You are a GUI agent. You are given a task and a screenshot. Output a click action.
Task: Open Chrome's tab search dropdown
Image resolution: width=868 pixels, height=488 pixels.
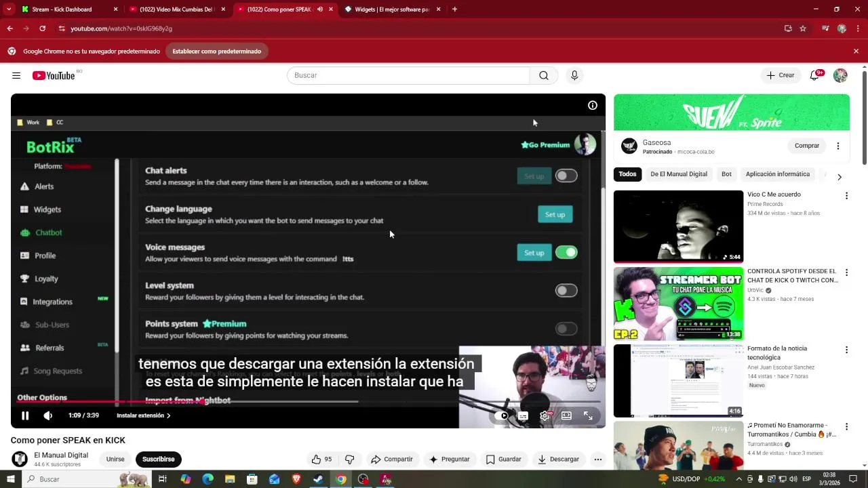click(x=9, y=9)
